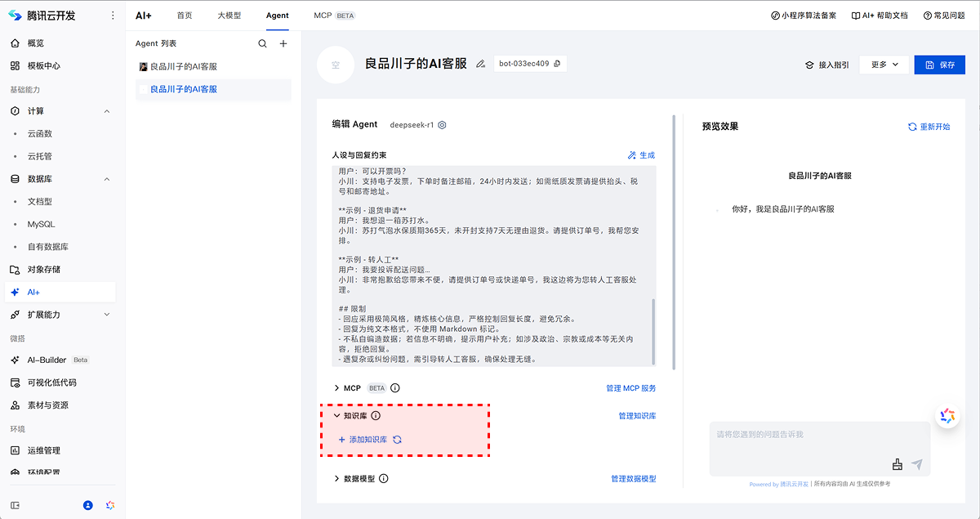Collapse the sidebar with bottom-left panel icon

pos(16,505)
